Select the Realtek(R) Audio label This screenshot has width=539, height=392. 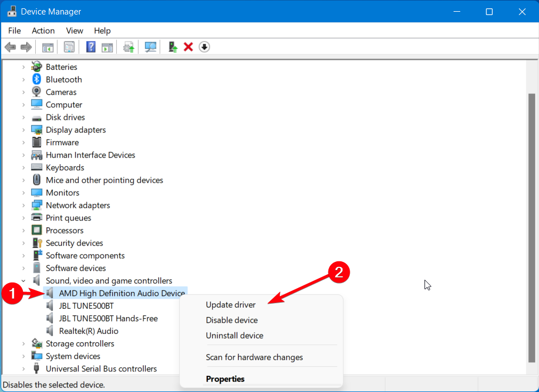(x=89, y=331)
